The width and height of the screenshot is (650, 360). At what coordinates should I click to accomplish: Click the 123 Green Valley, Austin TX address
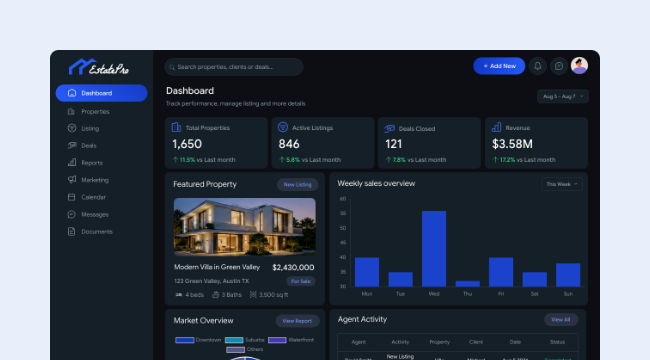tap(211, 281)
